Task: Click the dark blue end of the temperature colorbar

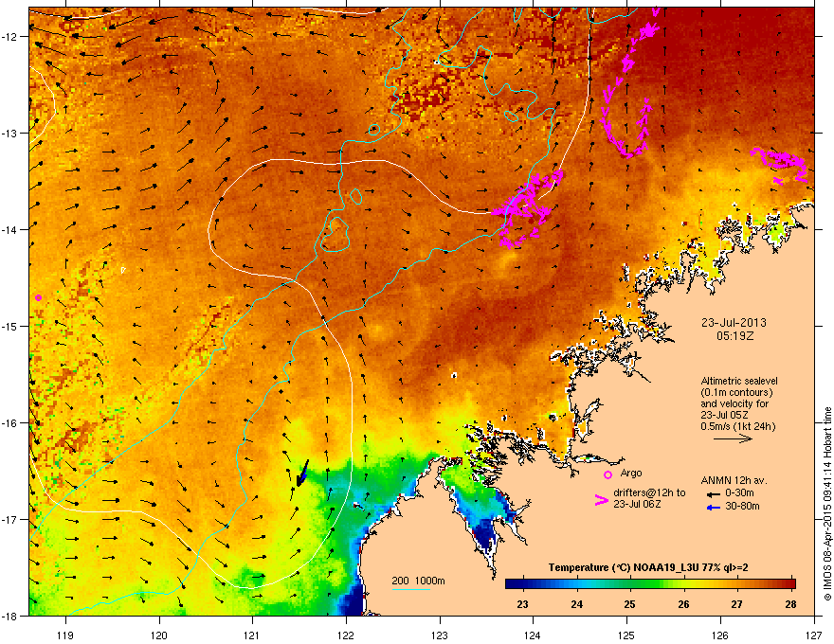Action: pyautogui.click(x=514, y=583)
